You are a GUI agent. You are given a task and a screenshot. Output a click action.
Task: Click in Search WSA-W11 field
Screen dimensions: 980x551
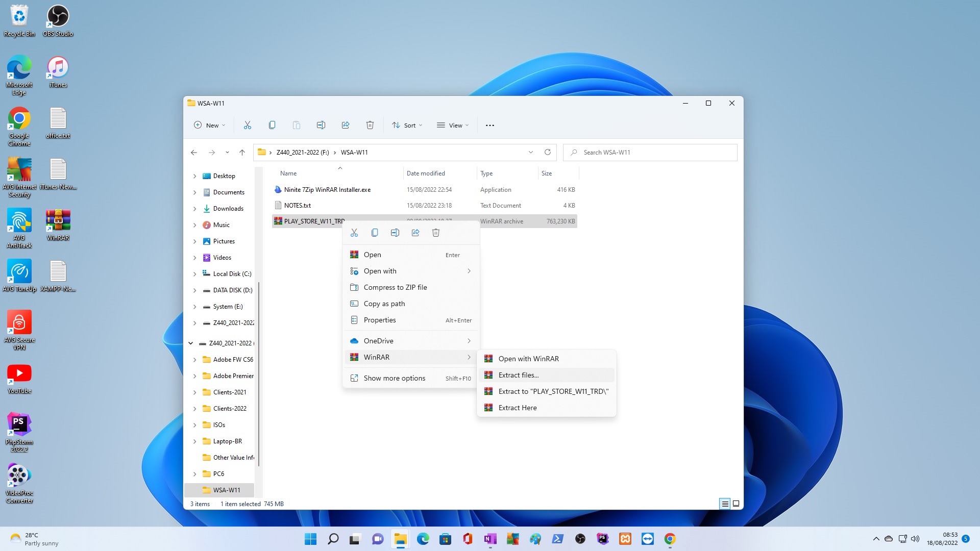[650, 152]
